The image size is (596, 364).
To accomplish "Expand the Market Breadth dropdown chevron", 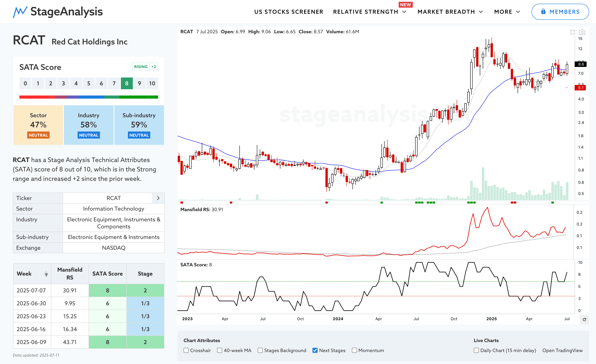I will pyautogui.click(x=481, y=12).
